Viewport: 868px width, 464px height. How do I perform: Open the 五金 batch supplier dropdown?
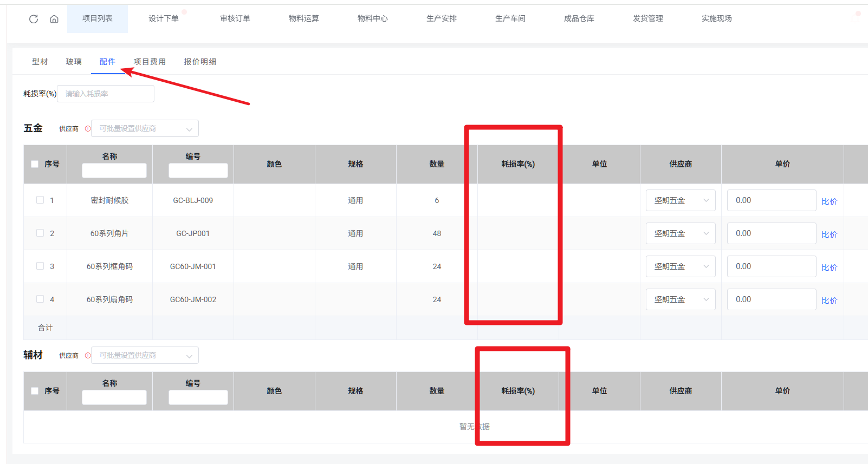[145, 129]
